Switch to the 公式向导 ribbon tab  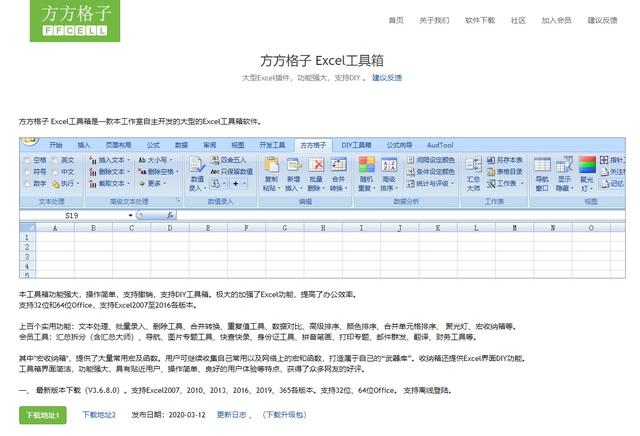pyautogui.click(x=399, y=145)
